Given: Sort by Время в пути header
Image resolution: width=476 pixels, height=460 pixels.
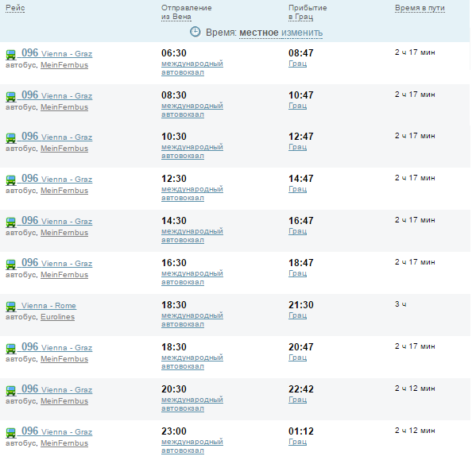Looking at the screenshot, I should tap(420, 8).
